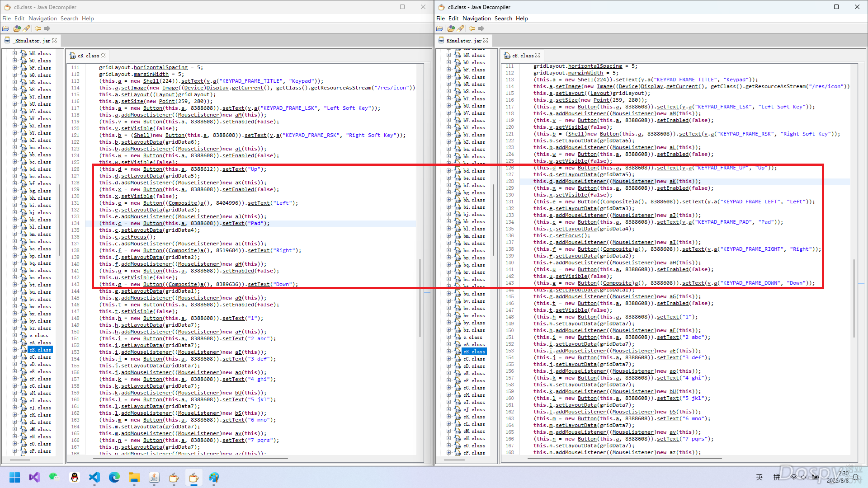The height and width of the screenshot is (488, 868).
Task: Open Navigation menu in right window
Action: [476, 18]
